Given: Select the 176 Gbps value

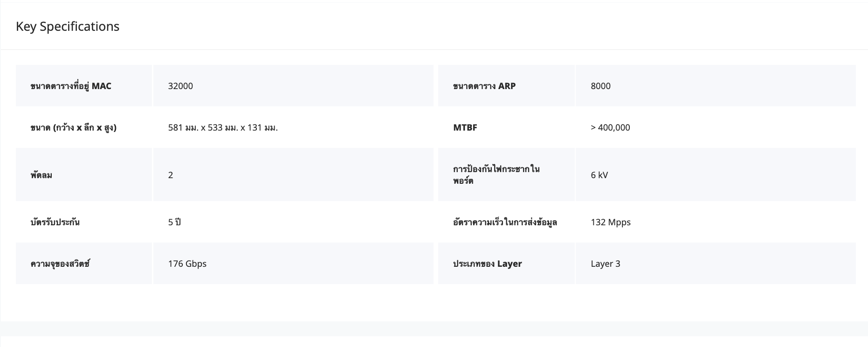Looking at the screenshot, I should tap(187, 264).
